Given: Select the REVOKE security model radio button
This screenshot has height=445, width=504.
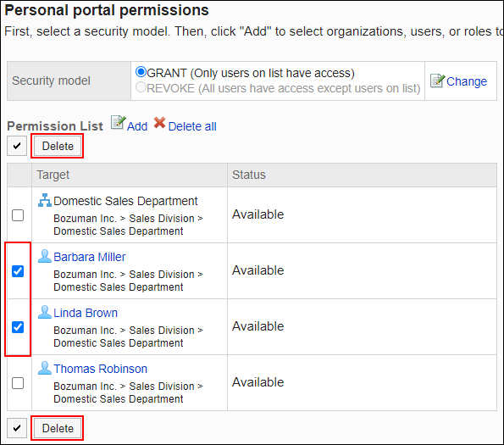Looking at the screenshot, I should (x=141, y=87).
